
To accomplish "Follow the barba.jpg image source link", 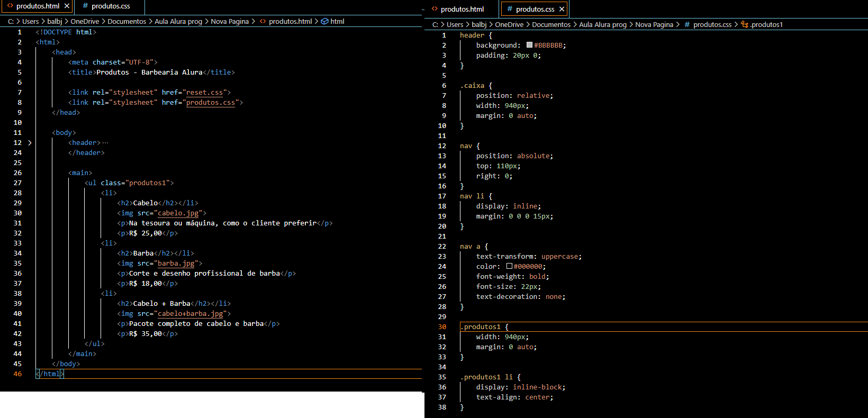I will pos(176,263).
